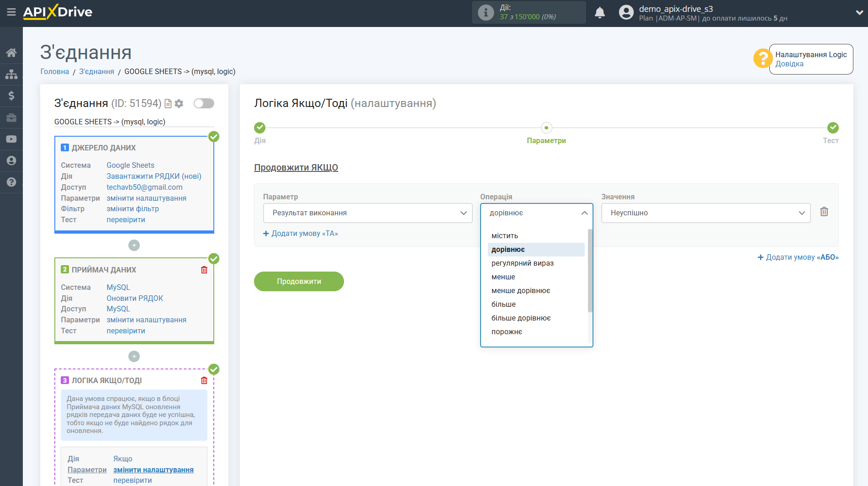Click the ApiX-Drive logo
Image resolution: width=868 pixels, height=486 pixels.
pyautogui.click(x=58, y=12)
